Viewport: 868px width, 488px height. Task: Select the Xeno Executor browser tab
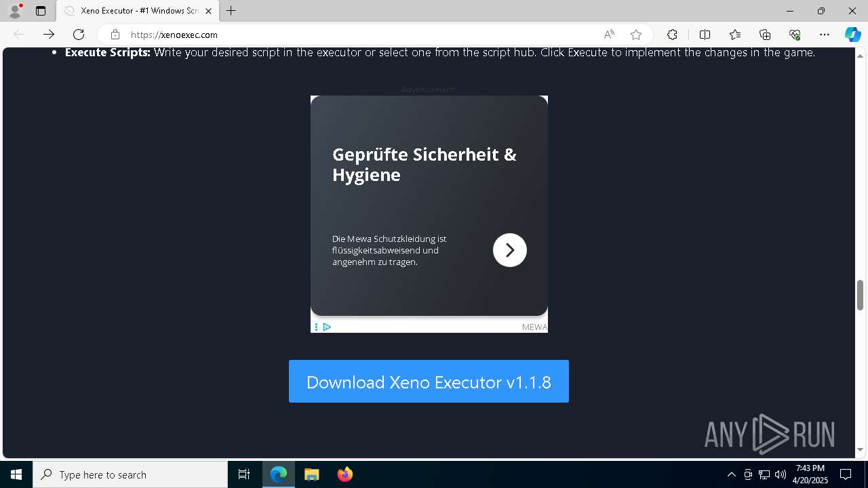(138, 11)
